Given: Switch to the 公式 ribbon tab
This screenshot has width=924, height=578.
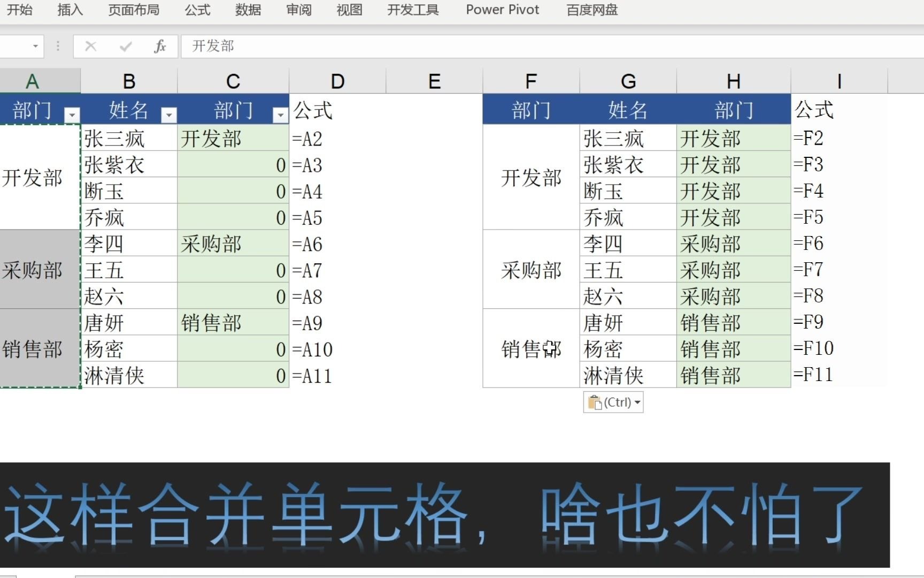Looking at the screenshot, I should [x=197, y=10].
